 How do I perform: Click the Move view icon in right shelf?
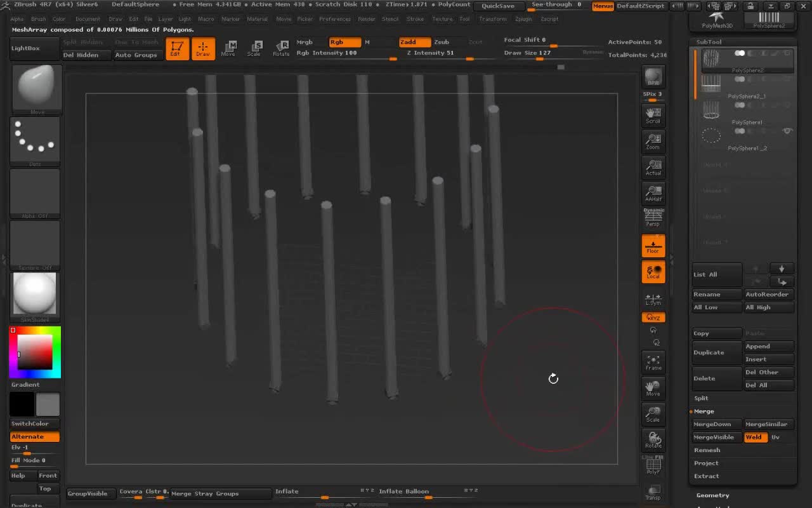(x=653, y=388)
